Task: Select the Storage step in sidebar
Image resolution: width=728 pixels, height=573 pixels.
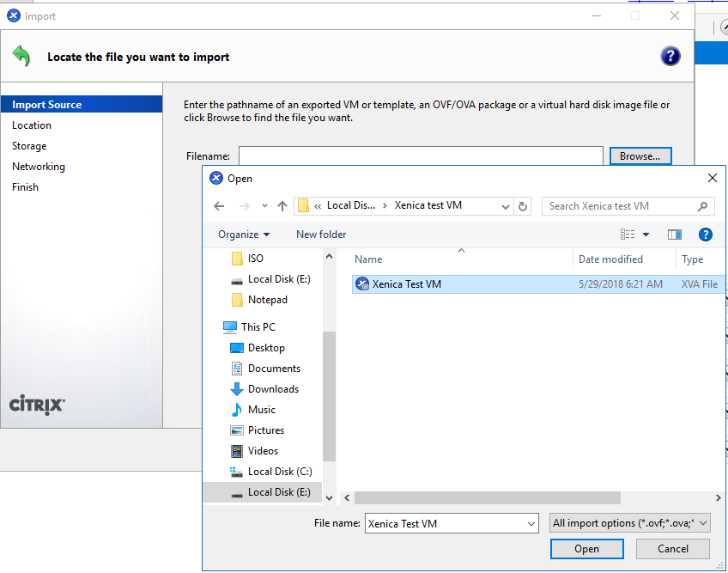Action: [29, 146]
